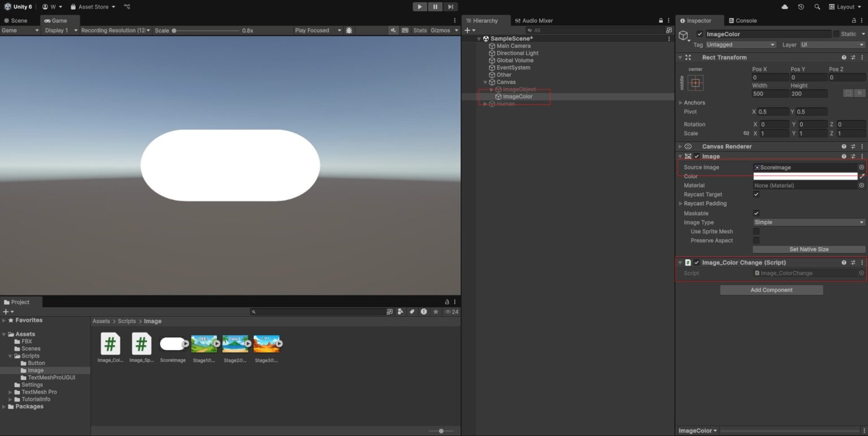Uncheck the Maskable option
868x436 pixels.
point(756,213)
